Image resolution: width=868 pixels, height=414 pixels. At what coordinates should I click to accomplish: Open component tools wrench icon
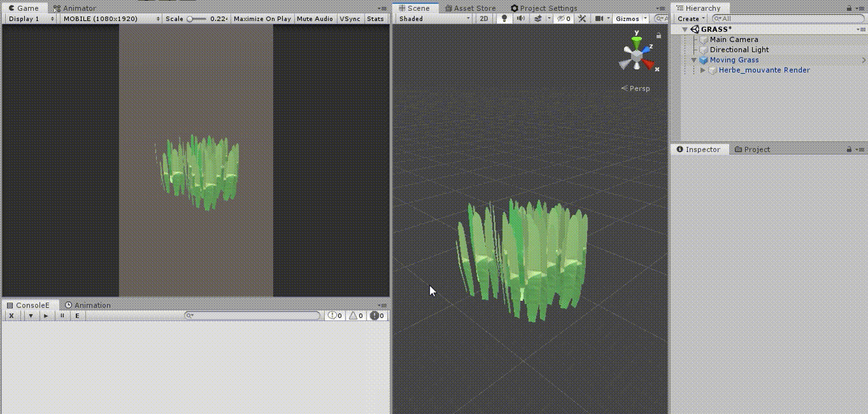(582, 18)
